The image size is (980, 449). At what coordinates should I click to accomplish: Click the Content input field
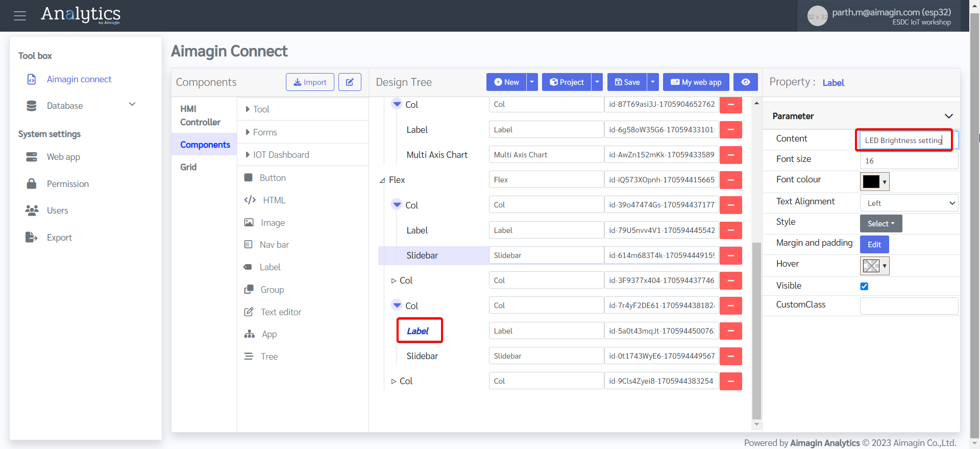pos(909,140)
